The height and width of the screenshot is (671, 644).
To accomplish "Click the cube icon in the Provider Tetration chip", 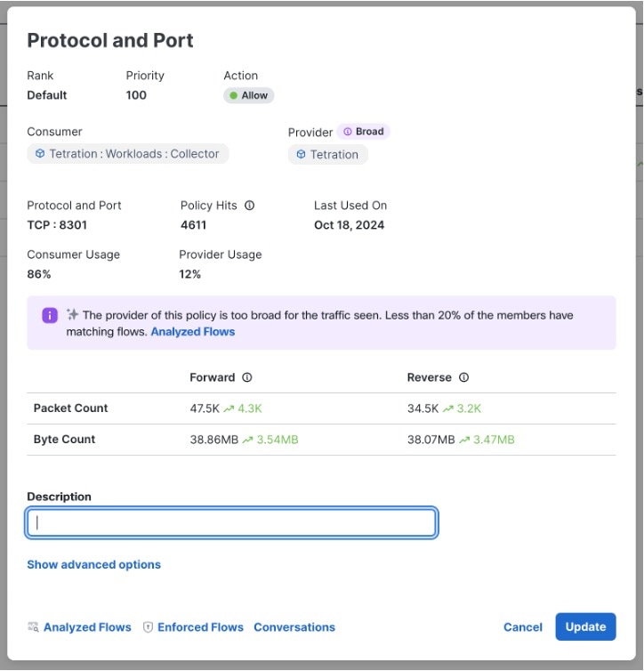I will click(x=301, y=155).
